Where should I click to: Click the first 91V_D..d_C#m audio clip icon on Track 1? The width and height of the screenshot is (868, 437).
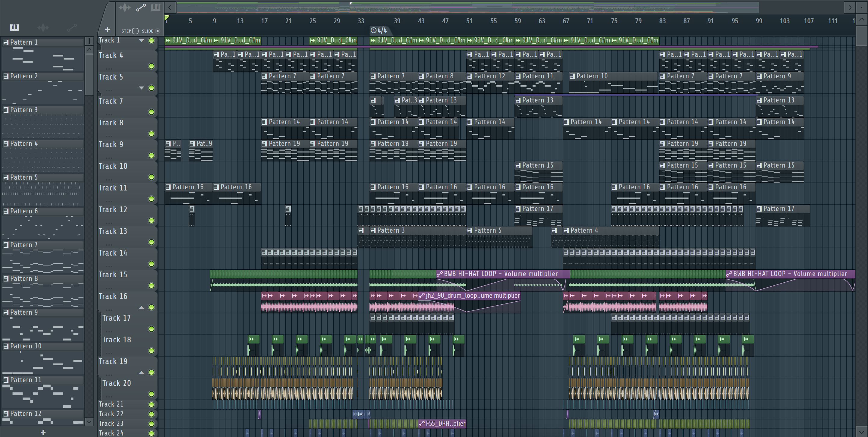pyautogui.click(x=168, y=40)
